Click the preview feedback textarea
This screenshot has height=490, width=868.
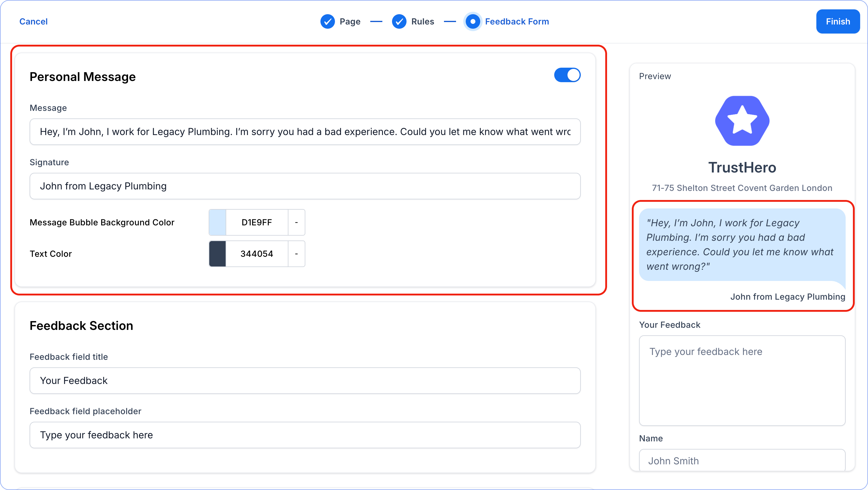point(742,380)
